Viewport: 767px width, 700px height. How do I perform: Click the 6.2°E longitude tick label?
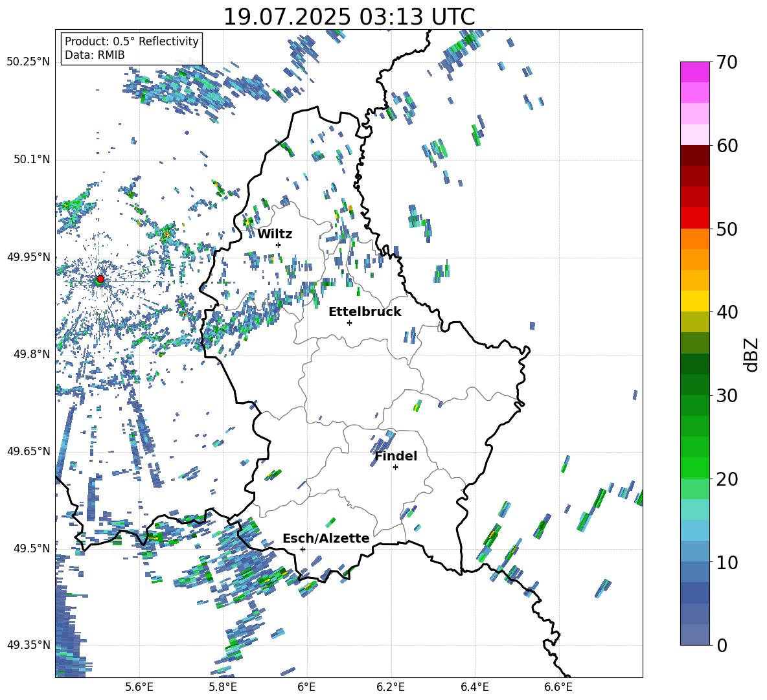(391, 688)
